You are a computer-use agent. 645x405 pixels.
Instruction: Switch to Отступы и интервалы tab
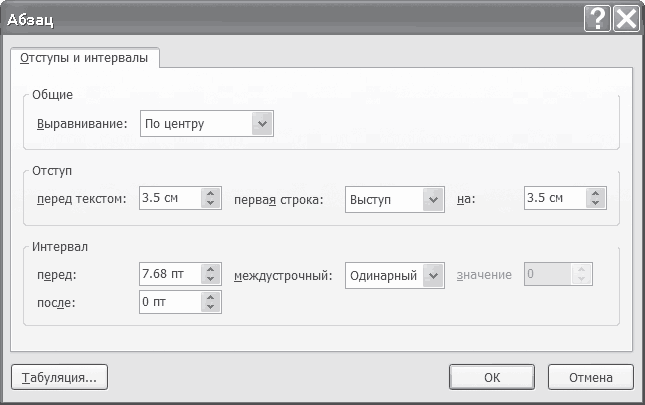click(84, 59)
